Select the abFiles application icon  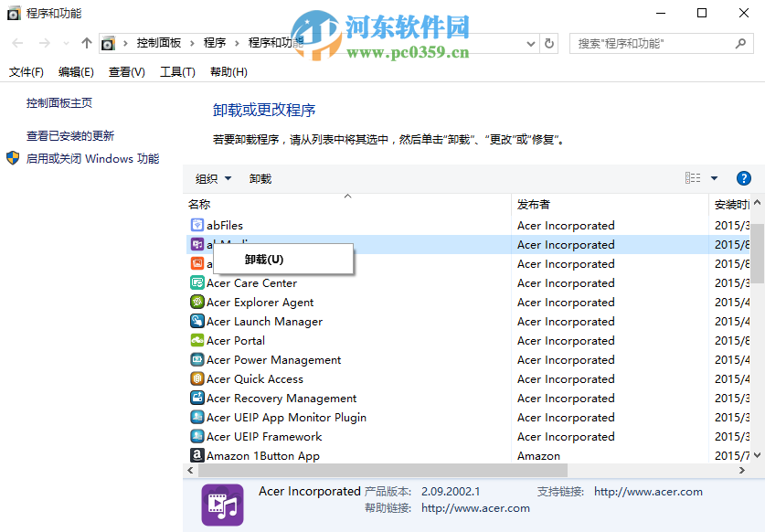[197, 225]
